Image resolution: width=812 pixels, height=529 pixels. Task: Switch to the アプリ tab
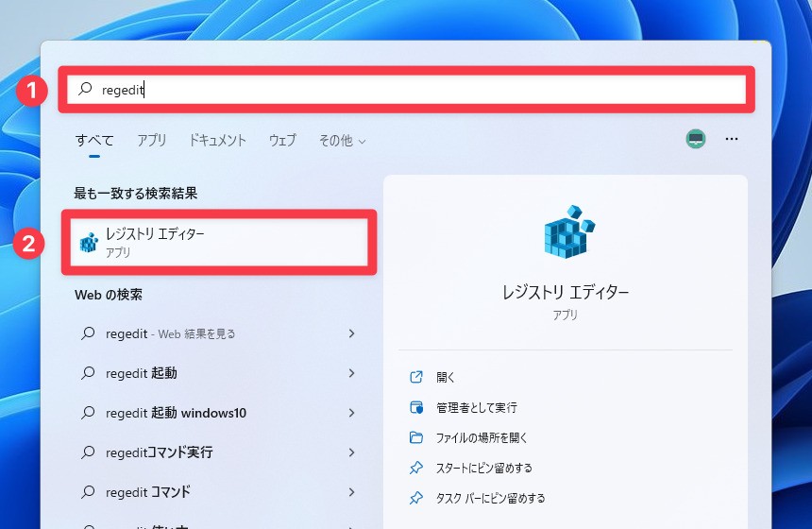(152, 140)
